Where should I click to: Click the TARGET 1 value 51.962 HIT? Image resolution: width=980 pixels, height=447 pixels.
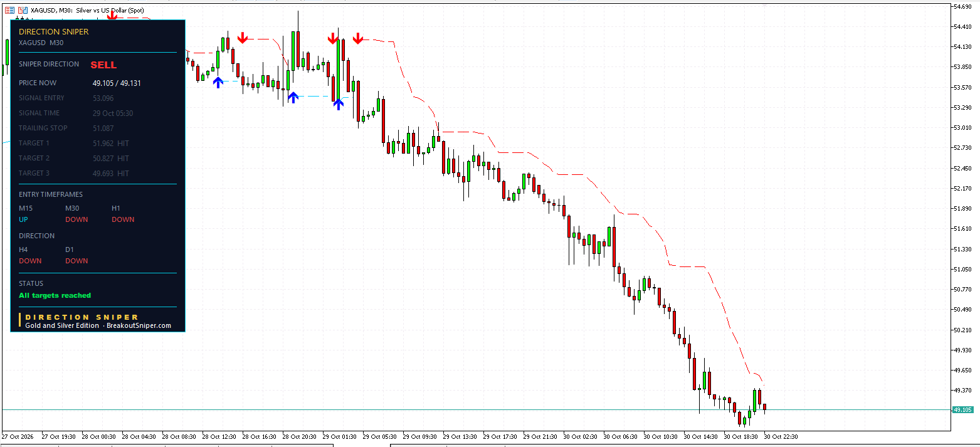pyautogui.click(x=110, y=143)
